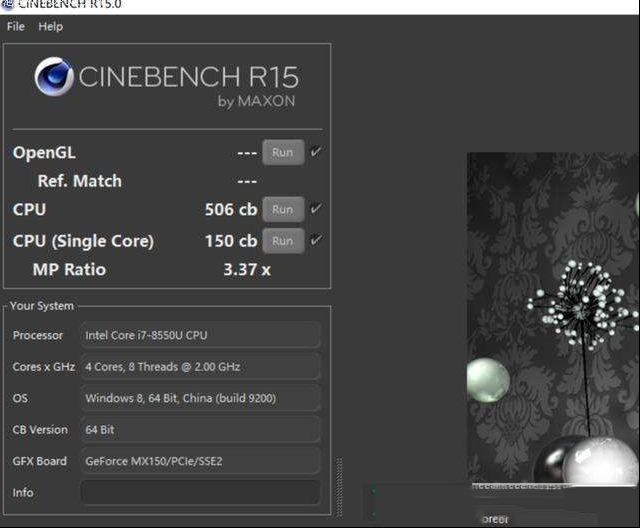640x528 pixels.
Task: Click the 150 cb single core score
Action: coord(231,241)
